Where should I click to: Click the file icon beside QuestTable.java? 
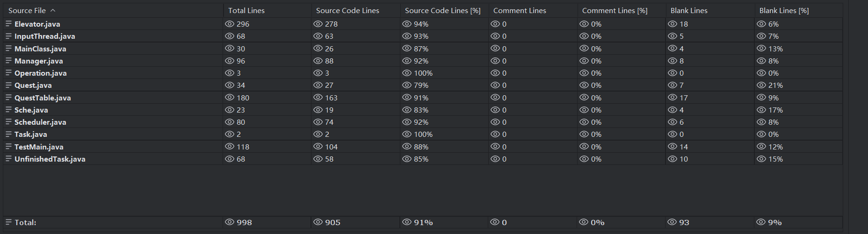(8, 98)
